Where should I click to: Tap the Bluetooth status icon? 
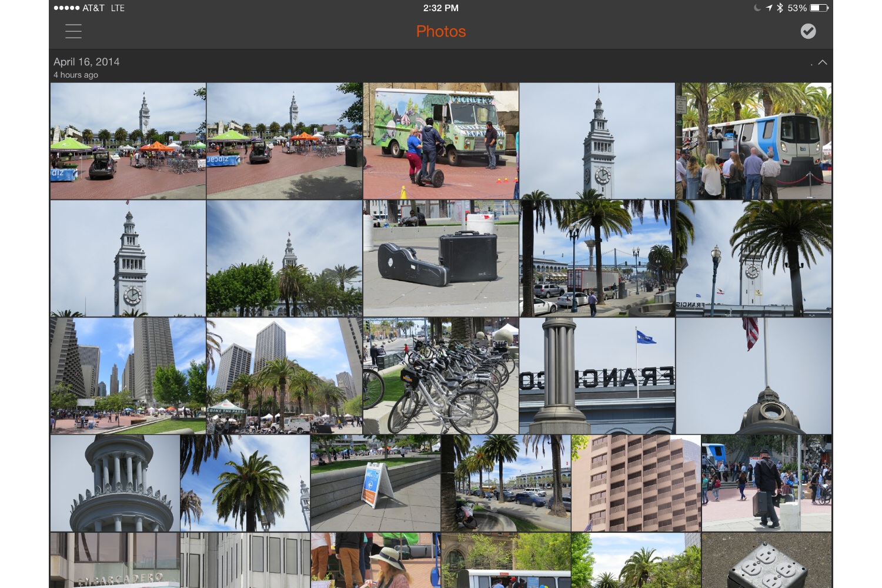click(780, 8)
